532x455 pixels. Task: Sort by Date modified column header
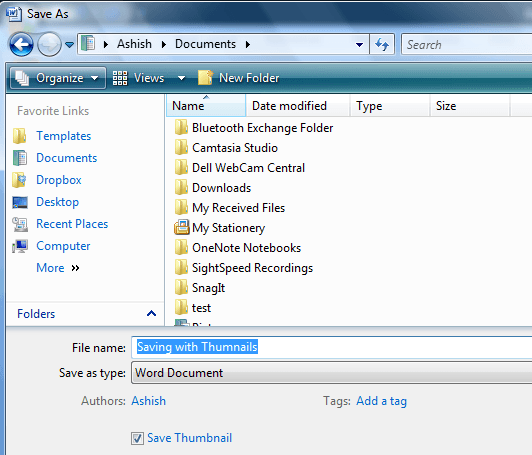[x=298, y=106]
